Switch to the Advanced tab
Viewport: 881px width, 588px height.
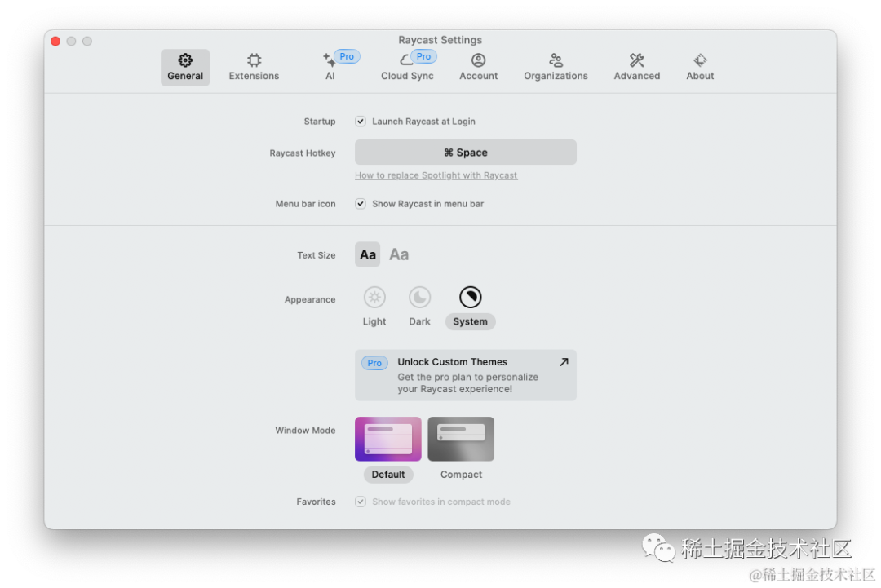(636, 67)
